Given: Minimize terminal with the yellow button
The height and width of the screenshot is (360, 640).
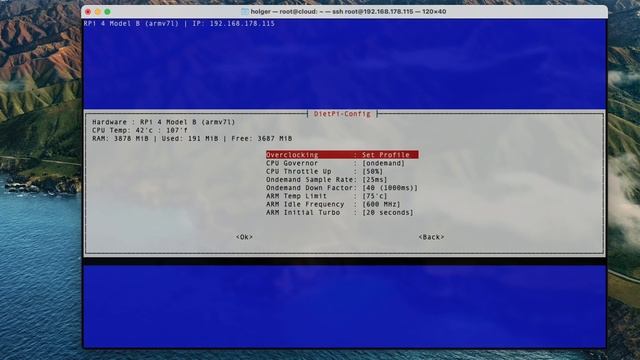Looking at the screenshot, I should [98, 12].
